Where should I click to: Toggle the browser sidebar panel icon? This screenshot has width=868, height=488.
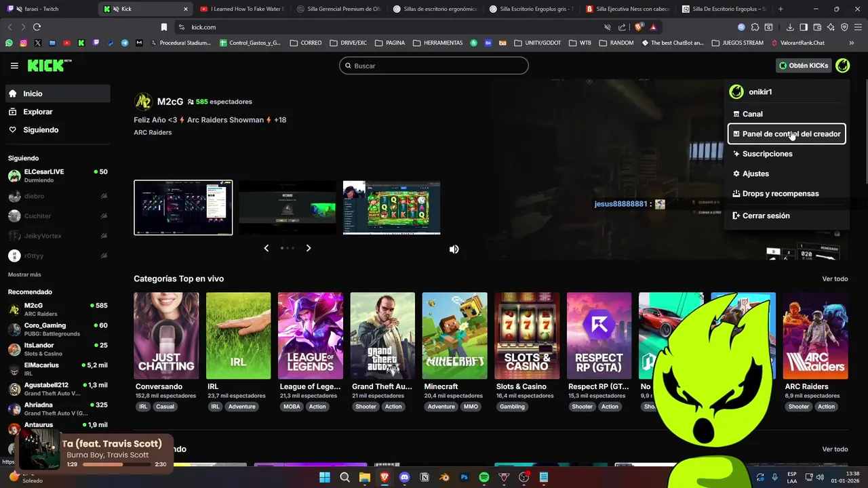(804, 27)
